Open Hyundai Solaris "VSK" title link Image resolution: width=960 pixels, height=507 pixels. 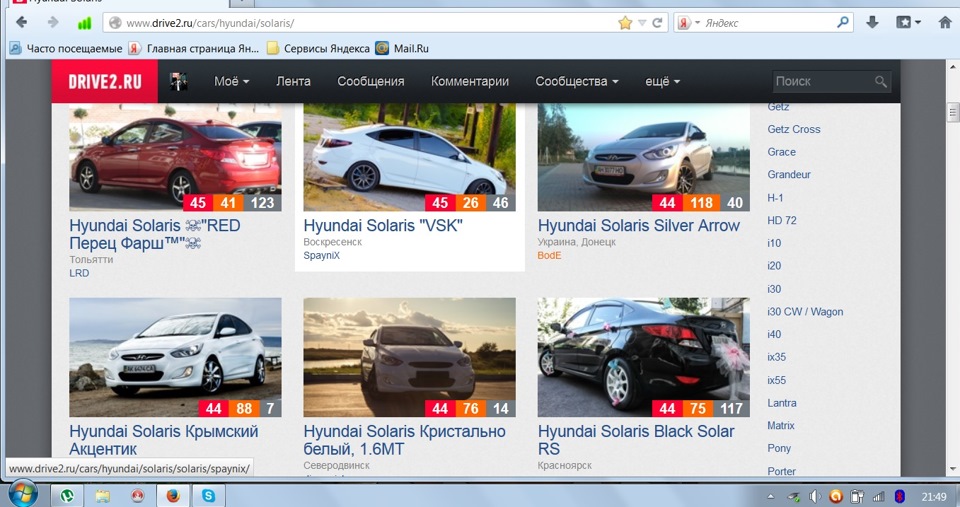[383, 225]
